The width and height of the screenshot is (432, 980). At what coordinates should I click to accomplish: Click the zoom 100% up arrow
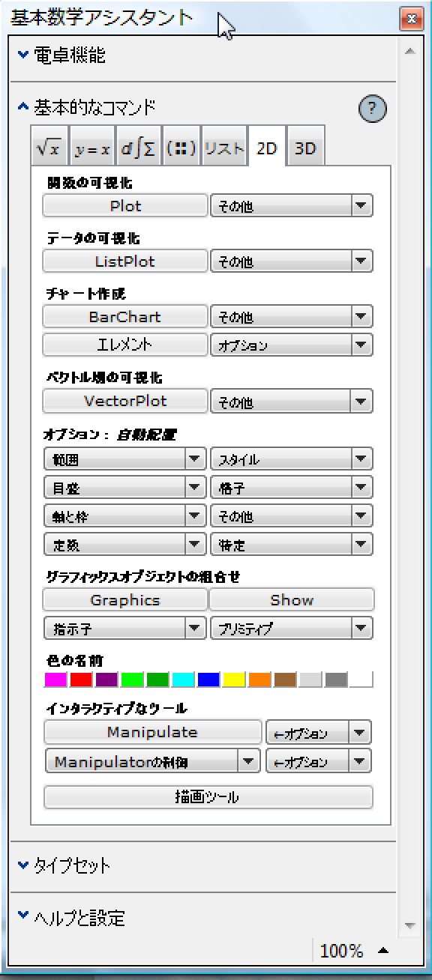click(383, 951)
